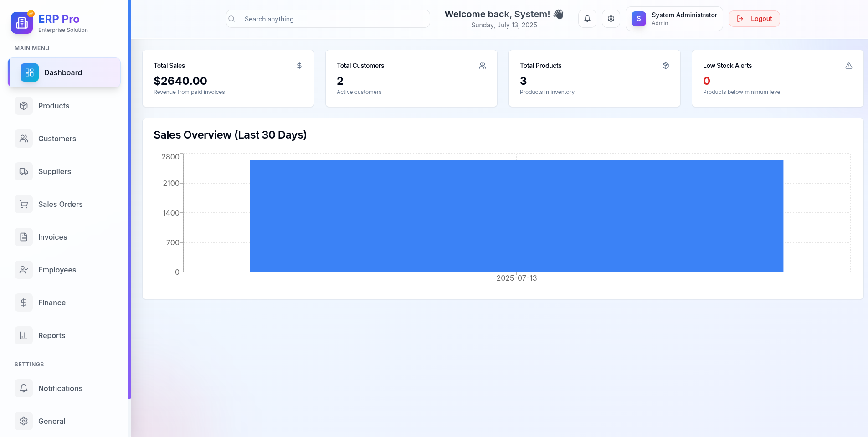Click the Low Stock Alerts card
Screen dimensions: 868x437
[x=777, y=78]
